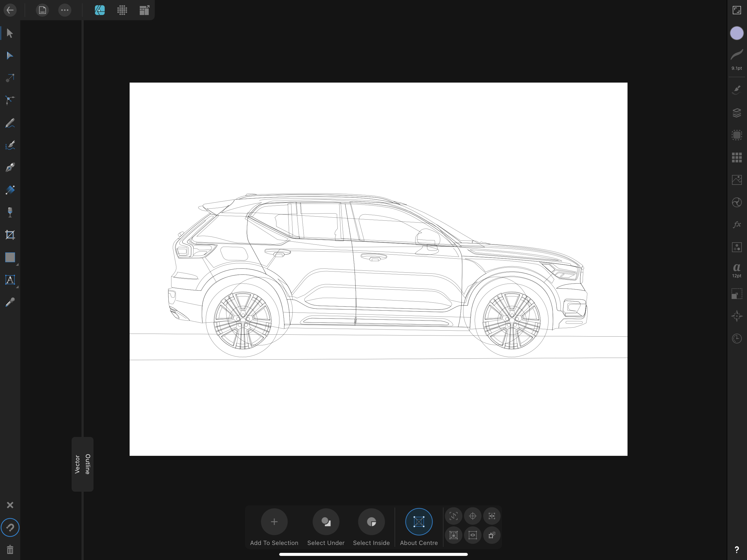Select the Node tool
This screenshot has width=747, height=560.
(10, 56)
